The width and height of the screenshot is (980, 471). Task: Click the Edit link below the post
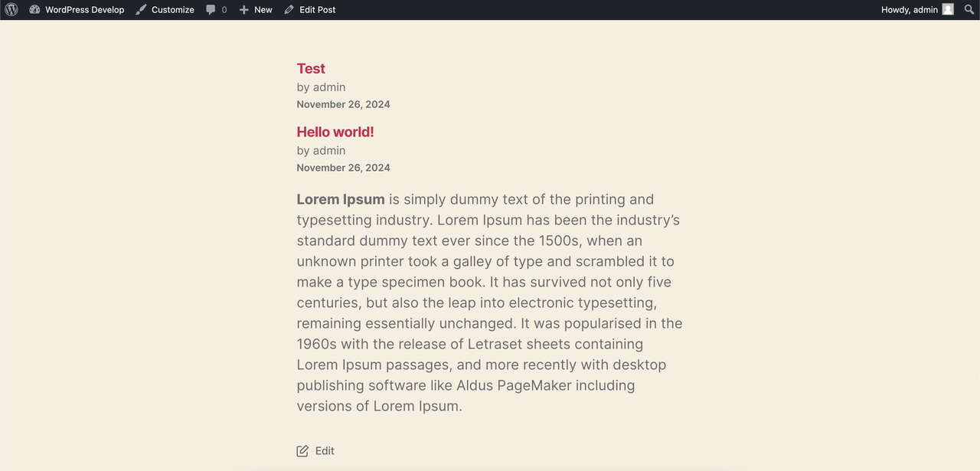325,451
